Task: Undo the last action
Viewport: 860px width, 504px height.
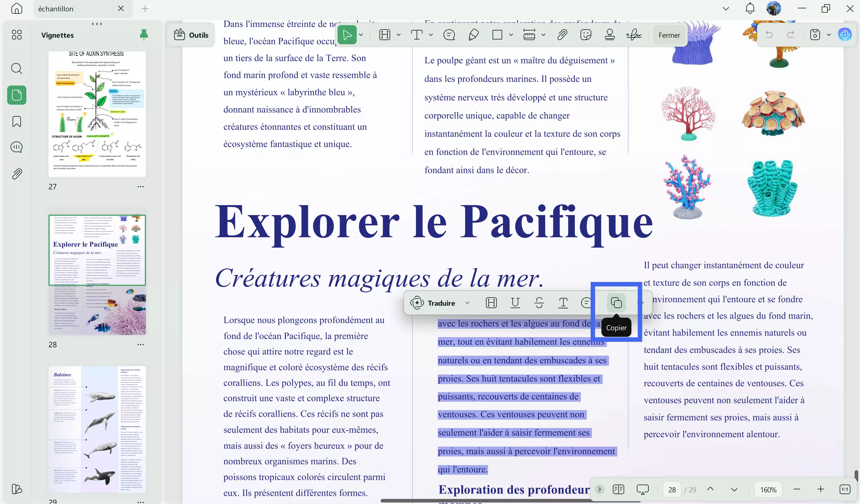Action: click(x=770, y=34)
